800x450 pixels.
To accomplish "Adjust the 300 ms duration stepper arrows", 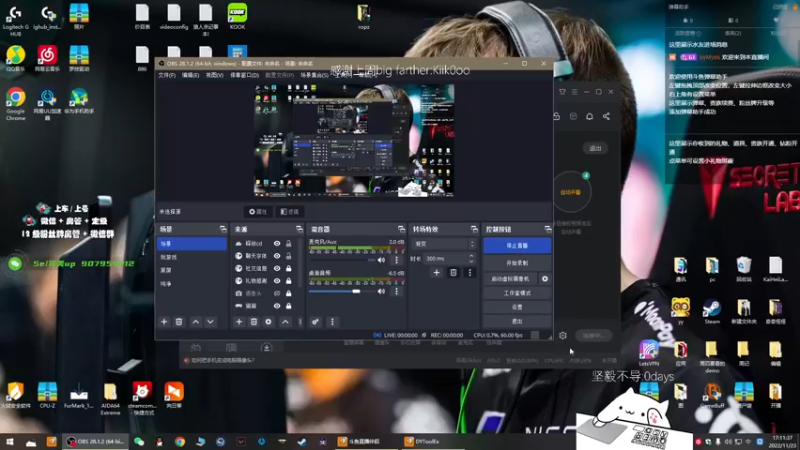I will pyautogui.click(x=471, y=259).
